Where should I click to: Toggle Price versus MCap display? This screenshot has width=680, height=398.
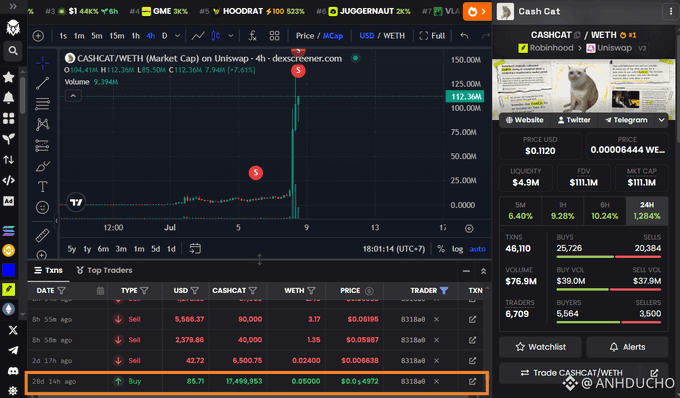click(x=319, y=36)
